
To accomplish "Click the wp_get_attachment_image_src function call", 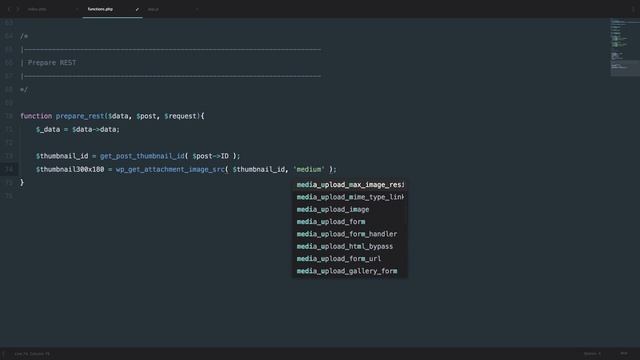I will 170,169.
